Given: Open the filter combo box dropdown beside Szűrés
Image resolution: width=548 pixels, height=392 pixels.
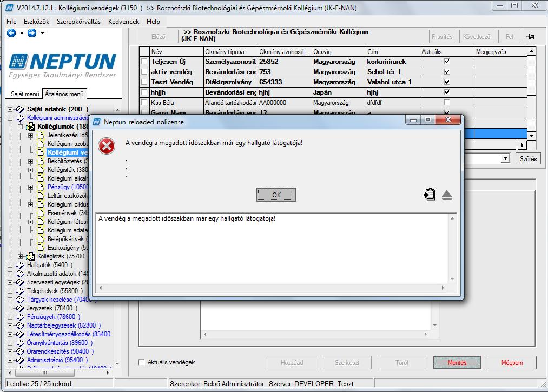Looking at the screenshot, I should click(505, 158).
